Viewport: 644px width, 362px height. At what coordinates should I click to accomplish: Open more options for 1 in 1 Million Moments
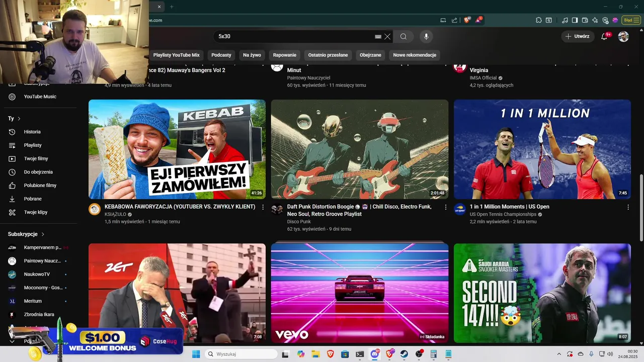coord(628,207)
